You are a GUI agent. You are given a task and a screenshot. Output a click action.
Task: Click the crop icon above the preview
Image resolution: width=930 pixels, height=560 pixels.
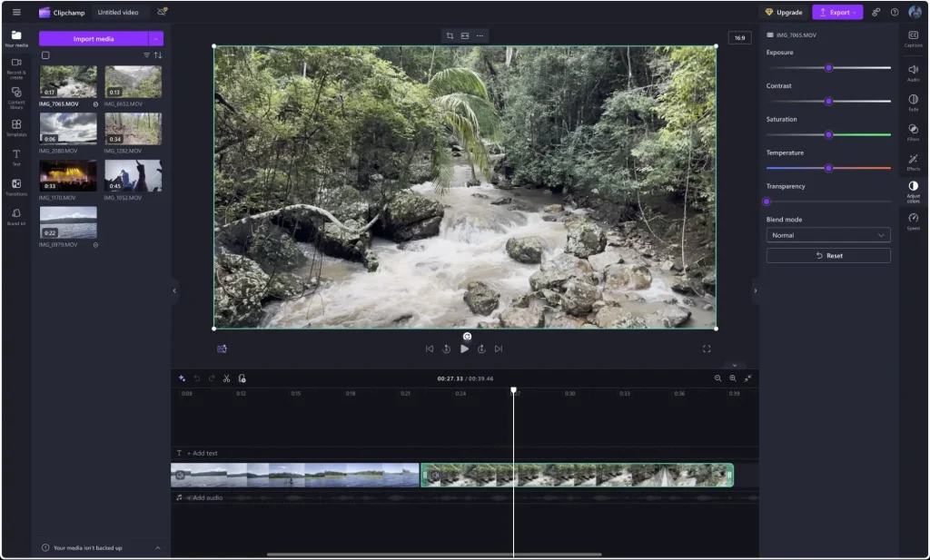pos(450,35)
